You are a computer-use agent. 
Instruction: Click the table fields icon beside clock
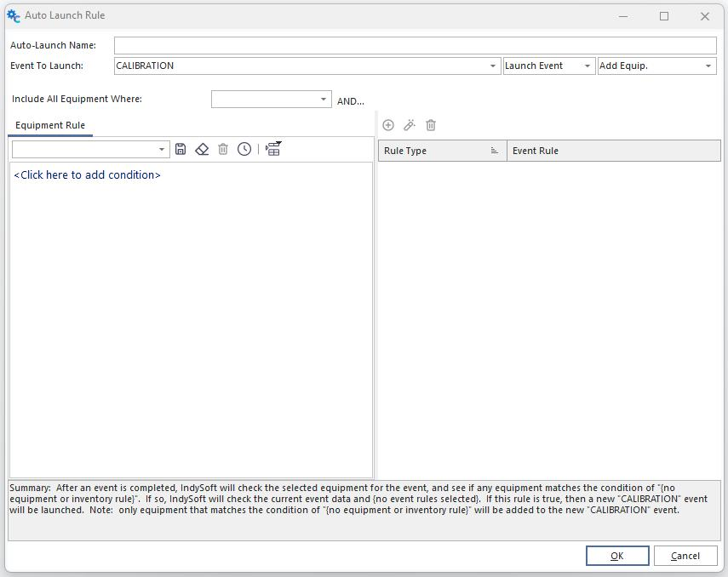[273, 149]
